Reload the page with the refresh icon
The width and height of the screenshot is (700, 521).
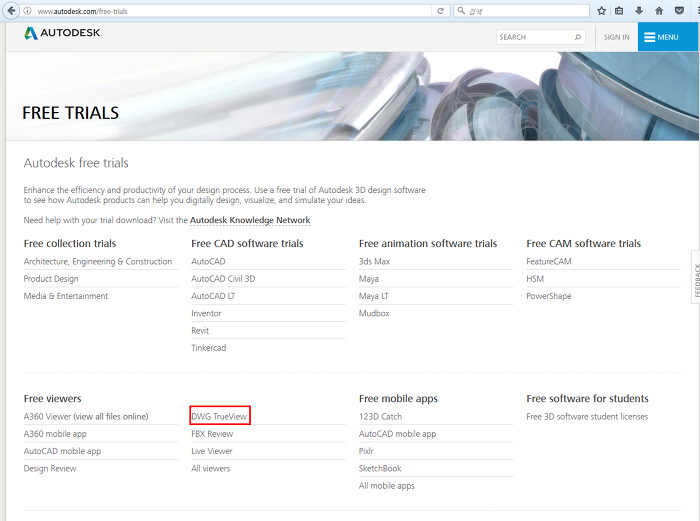click(440, 11)
